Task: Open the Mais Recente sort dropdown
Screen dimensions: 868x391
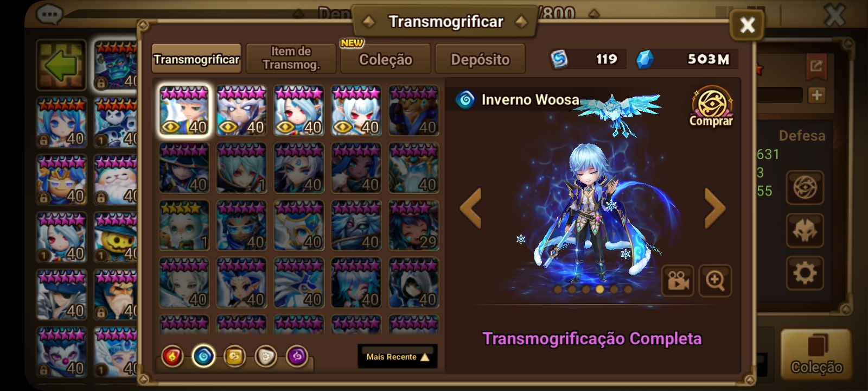Action: coord(398,356)
